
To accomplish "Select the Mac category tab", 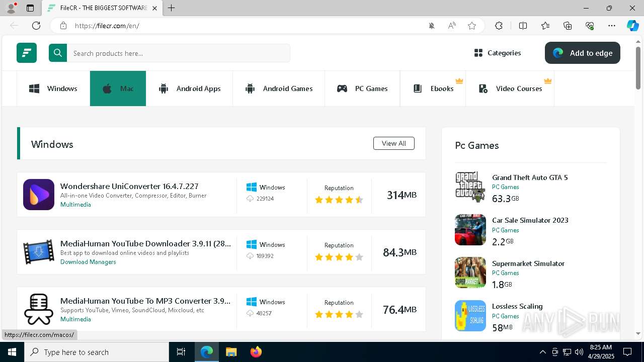I will pyautogui.click(x=118, y=88).
